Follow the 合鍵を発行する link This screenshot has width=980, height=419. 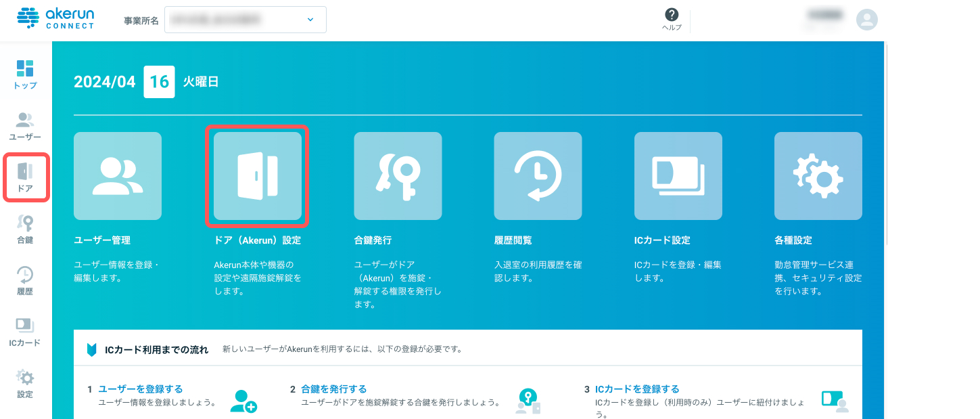(334, 389)
